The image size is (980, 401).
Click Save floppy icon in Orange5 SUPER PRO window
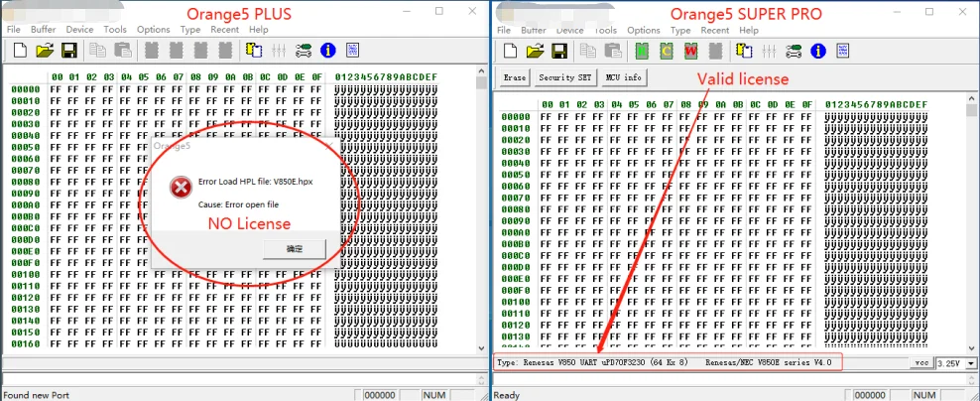coord(559,51)
